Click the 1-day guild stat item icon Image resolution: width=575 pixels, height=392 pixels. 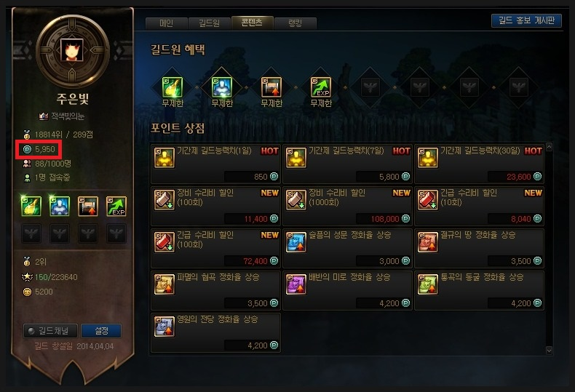164,158
